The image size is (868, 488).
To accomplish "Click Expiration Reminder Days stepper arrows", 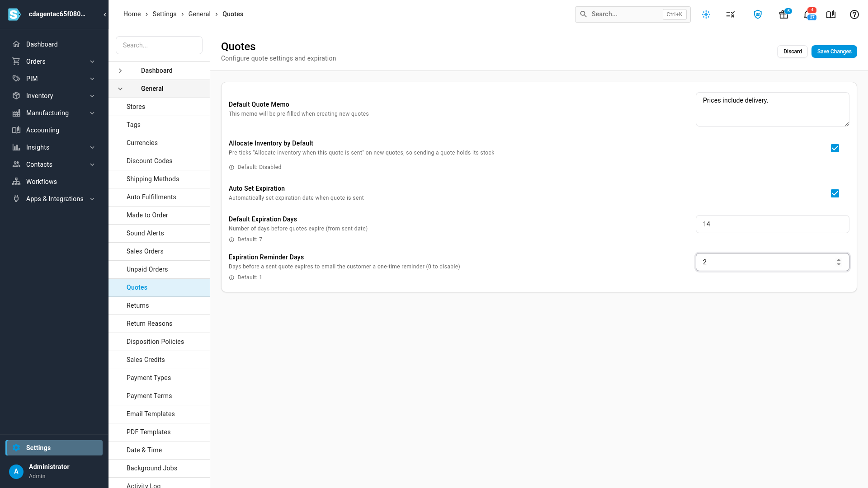I will [x=839, y=262].
